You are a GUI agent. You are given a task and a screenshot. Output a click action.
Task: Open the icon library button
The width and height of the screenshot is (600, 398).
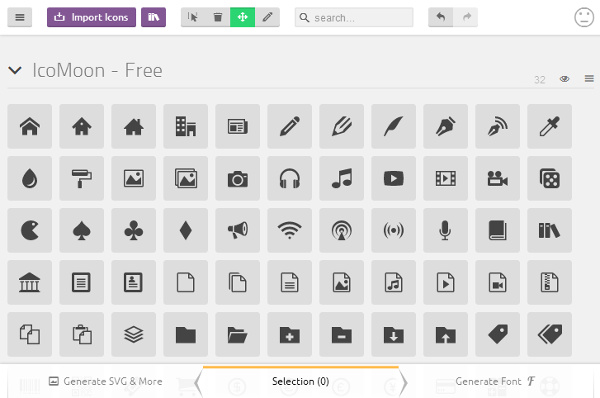click(153, 17)
